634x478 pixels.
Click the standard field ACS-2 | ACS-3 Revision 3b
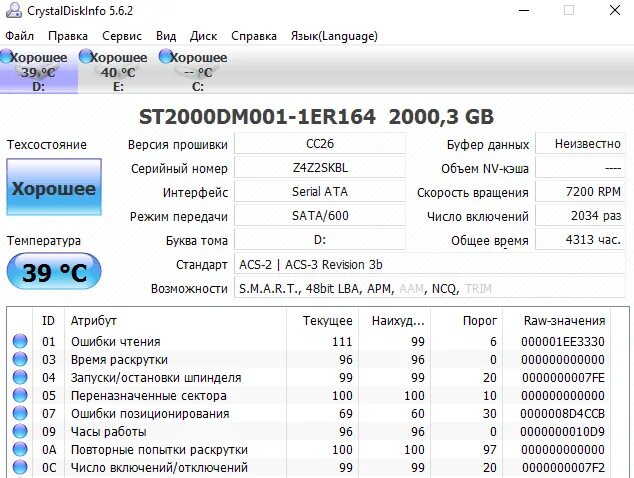pos(430,264)
